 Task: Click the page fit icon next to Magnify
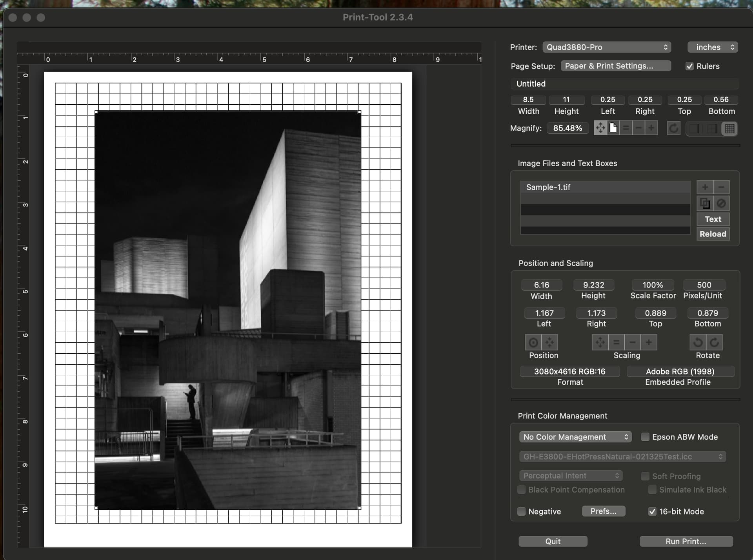(613, 128)
